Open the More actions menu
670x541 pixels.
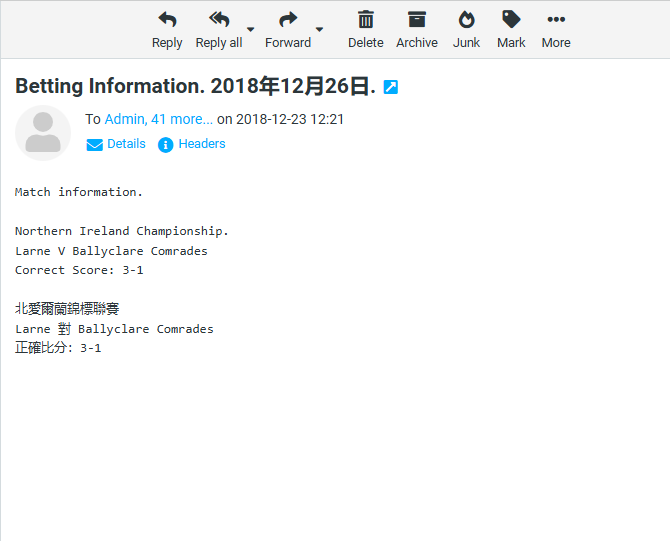[556, 29]
